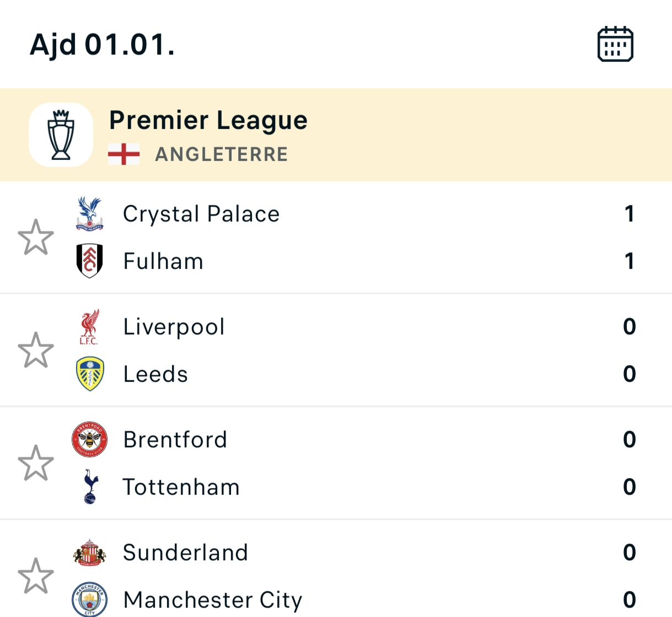The width and height of the screenshot is (672, 617).
Task: Star the Liverpool vs Leeds match
Action: click(36, 350)
